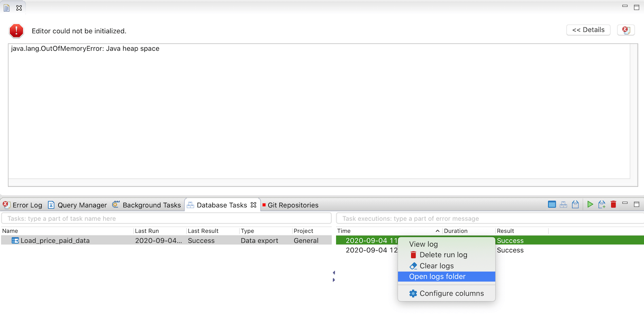644x325 pixels.
Task: Click the java.lang.OutOfMemoryError message text
Action: (85, 48)
